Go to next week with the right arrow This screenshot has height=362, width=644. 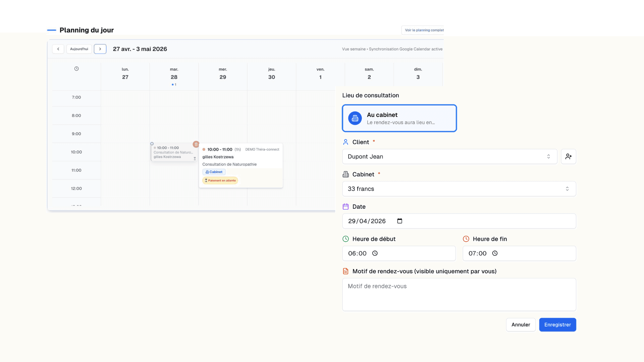click(100, 49)
